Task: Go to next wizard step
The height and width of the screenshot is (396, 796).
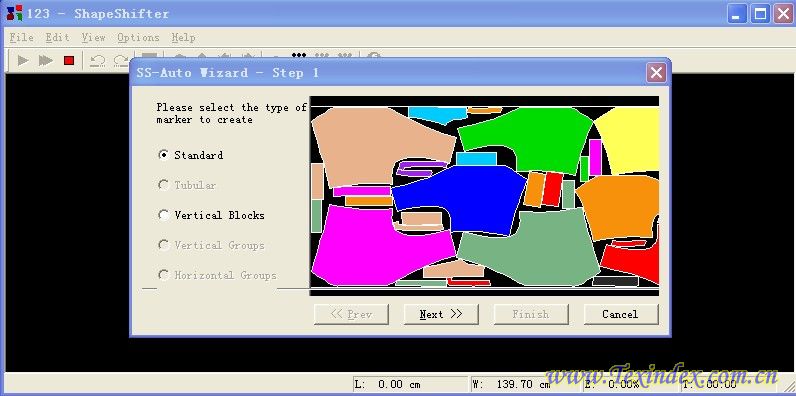Action: click(x=441, y=314)
